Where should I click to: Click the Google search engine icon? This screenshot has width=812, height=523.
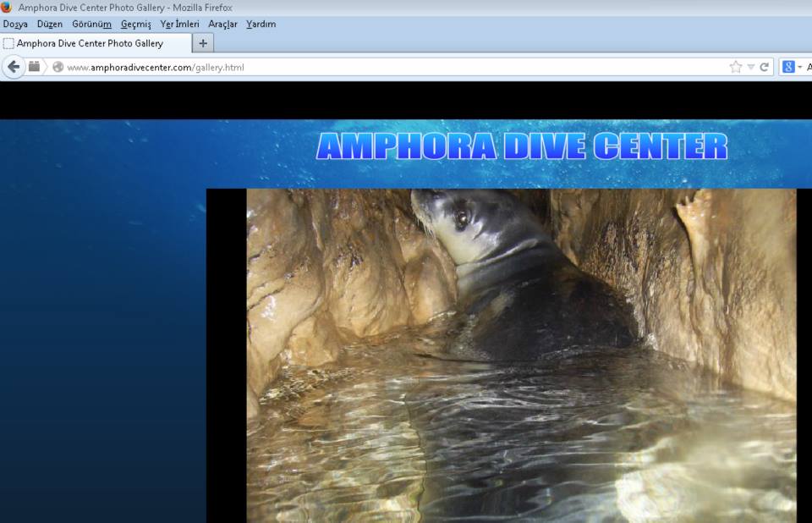(788, 67)
